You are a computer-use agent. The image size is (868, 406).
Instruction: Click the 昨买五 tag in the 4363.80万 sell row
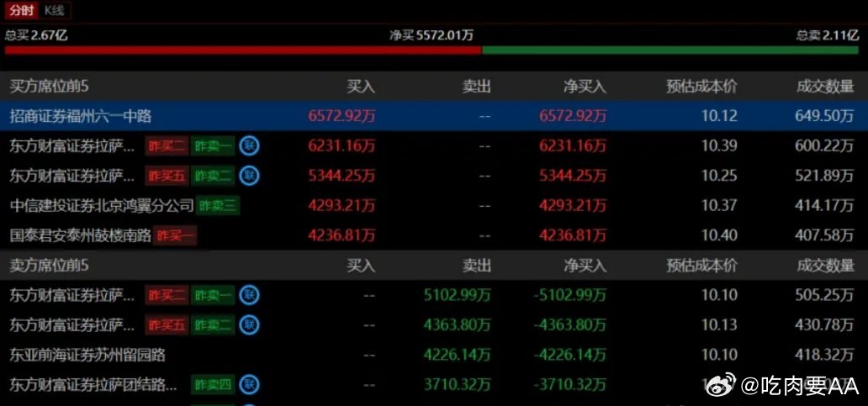pos(167,324)
